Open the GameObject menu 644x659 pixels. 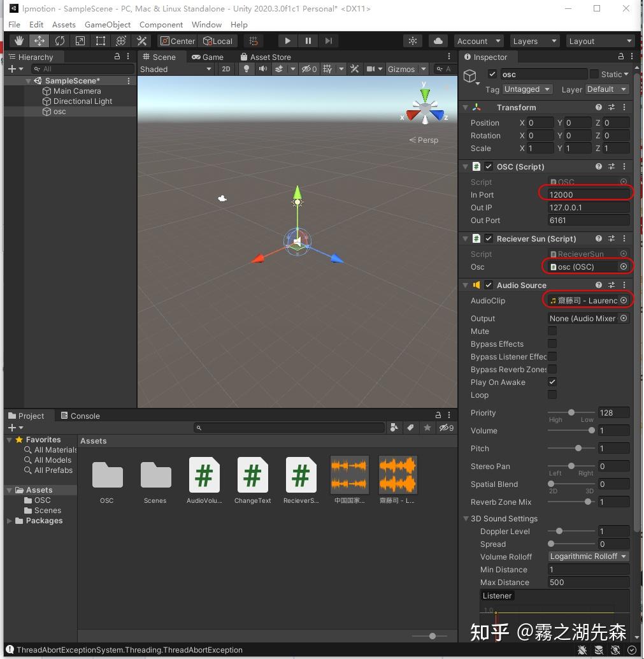[x=106, y=25]
